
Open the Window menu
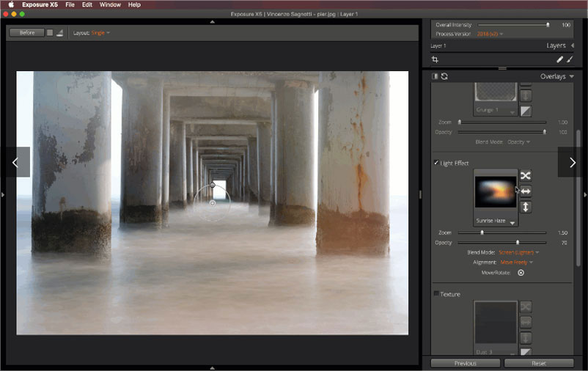pyautogui.click(x=110, y=4)
